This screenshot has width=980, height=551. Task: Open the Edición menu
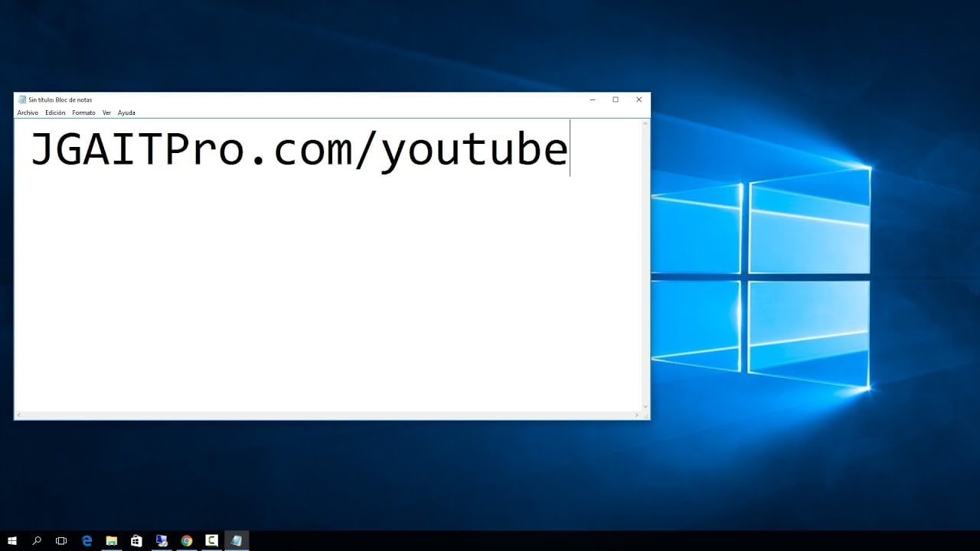55,112
